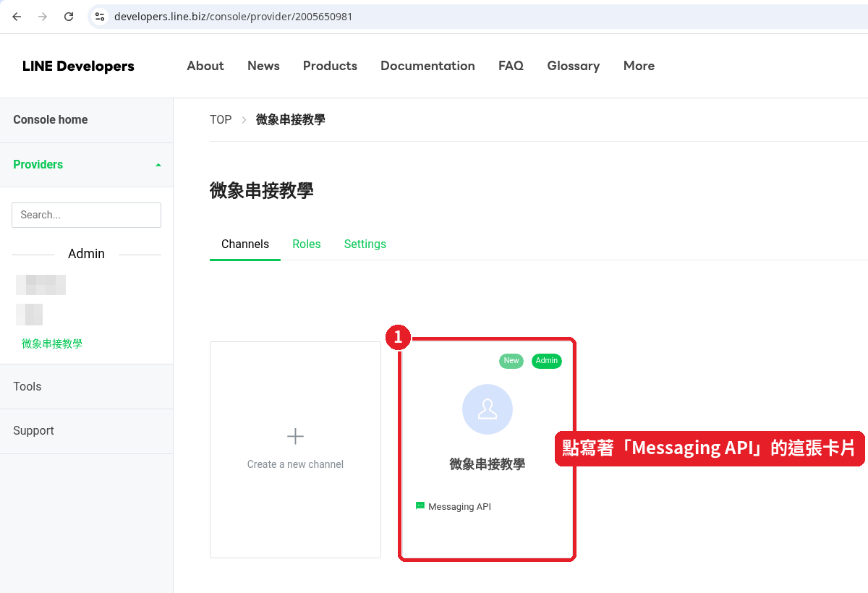Collapse the Providers section arrow

158,165
